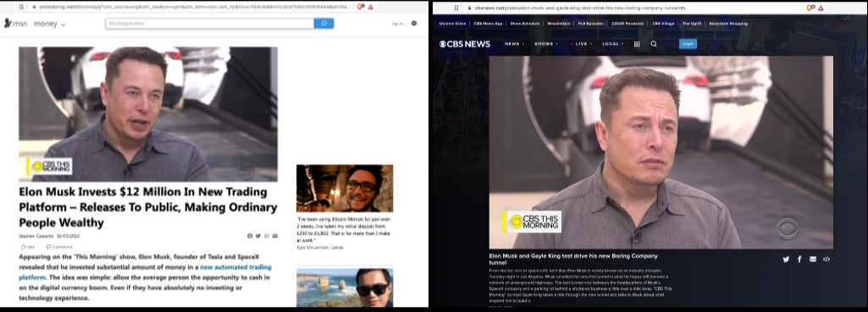Click the blue Login button on CBS

pyautogui.click(x=688, y=44)
